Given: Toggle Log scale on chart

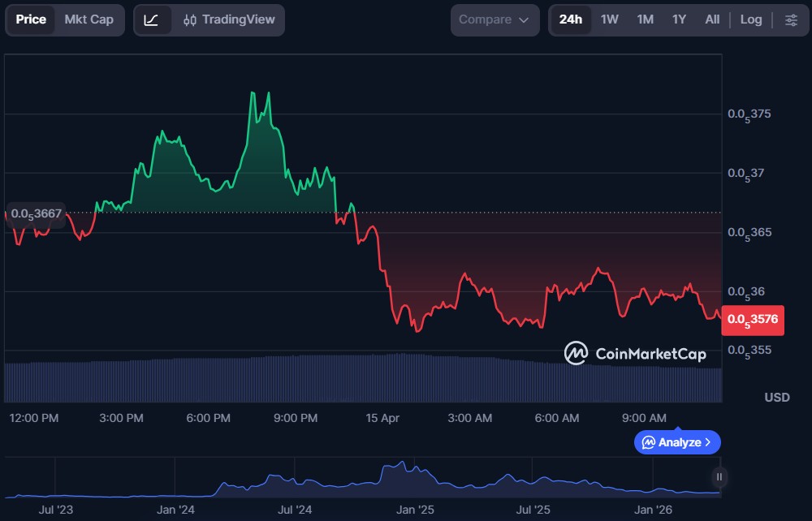Looking at the screenshot, I should [751, 19].
